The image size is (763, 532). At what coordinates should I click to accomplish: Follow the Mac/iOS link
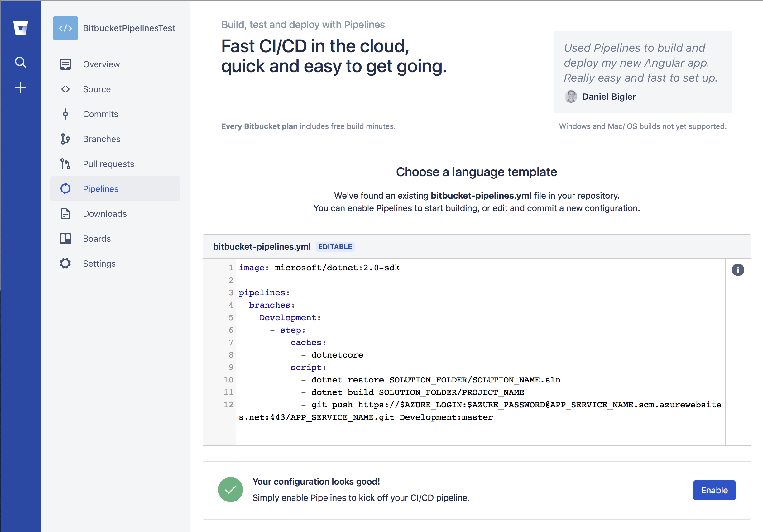(x=622, y=126)
